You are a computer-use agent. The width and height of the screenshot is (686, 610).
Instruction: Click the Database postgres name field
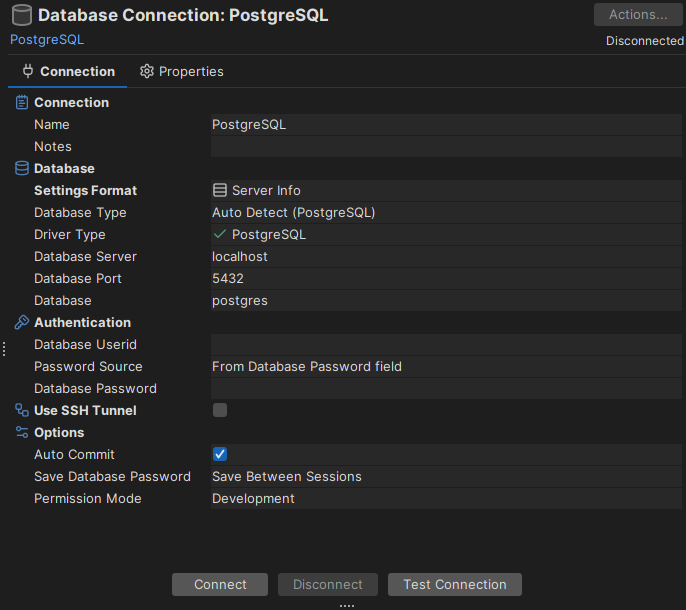coord(446,301)
